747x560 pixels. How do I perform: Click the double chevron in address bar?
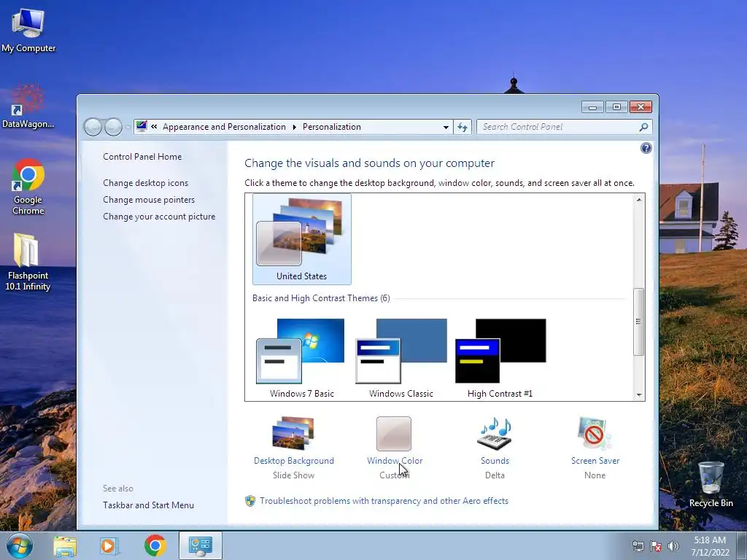(x=154, y=127)
